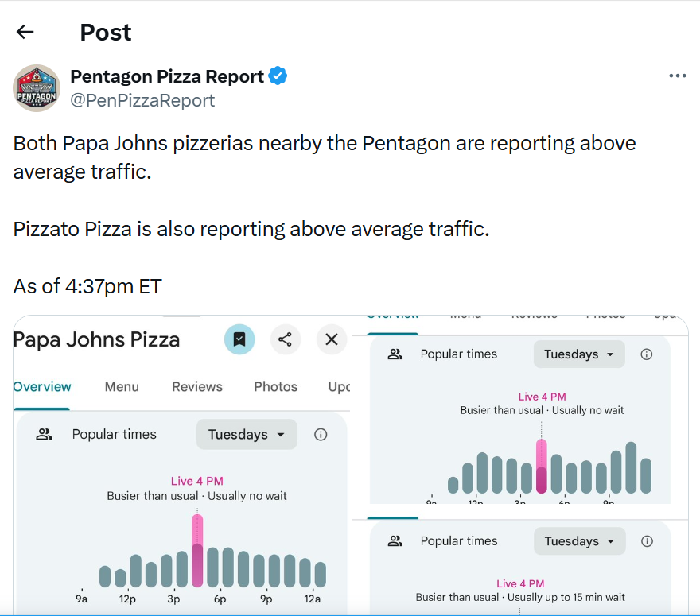Click the info icon in top-right Popular times
This screenshot has height=616, width=700.
[x=647, y=354]
